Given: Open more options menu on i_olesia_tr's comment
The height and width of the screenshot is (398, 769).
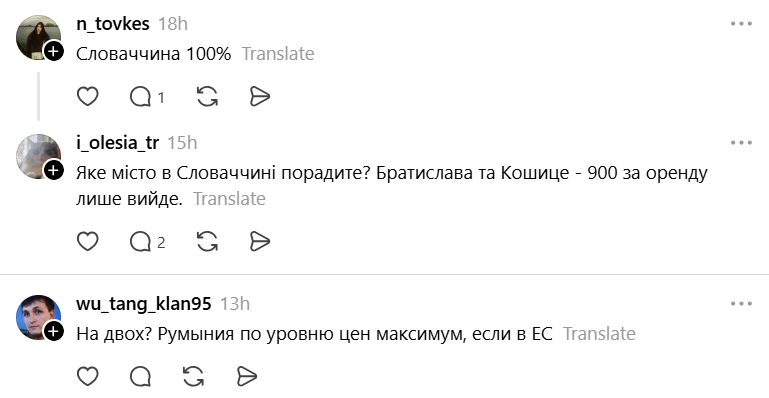Looking at the screenshot, I should (x=741, y=143).
